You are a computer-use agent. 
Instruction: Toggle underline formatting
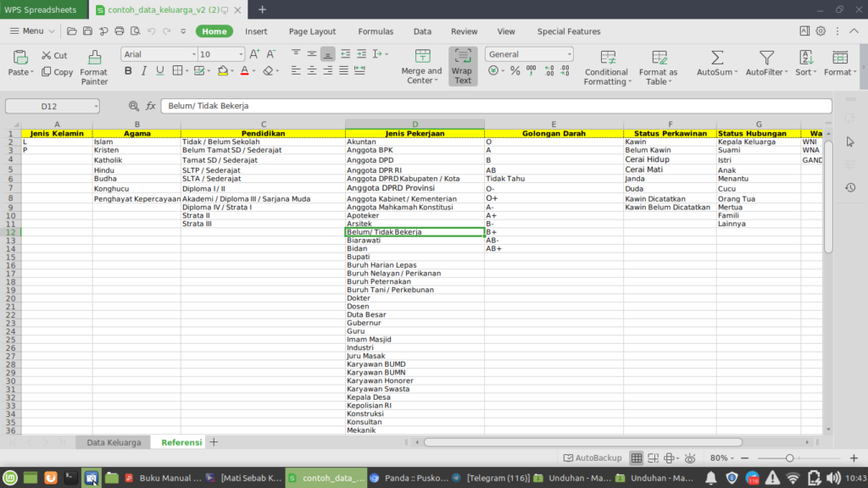click(x=160, y=71)
